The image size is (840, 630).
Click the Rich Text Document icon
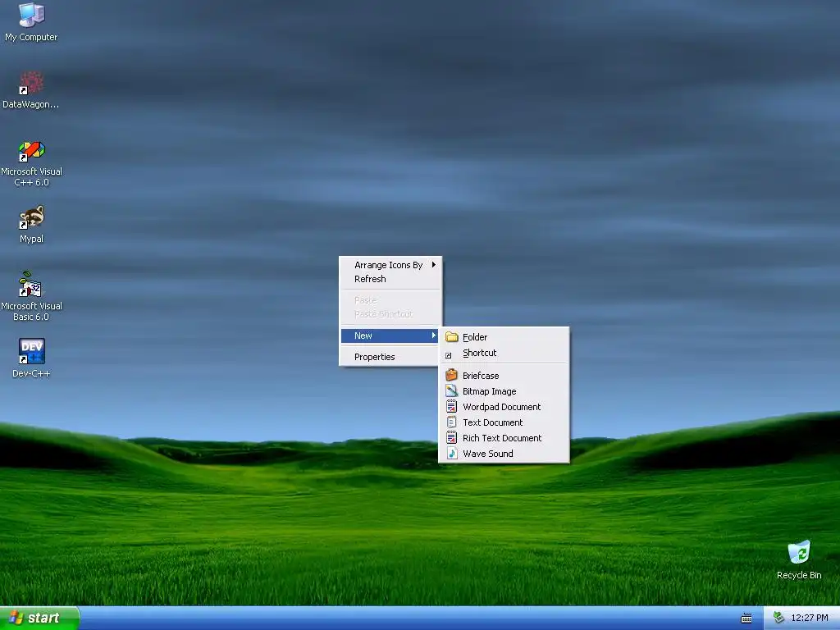[x=452, y=438]
